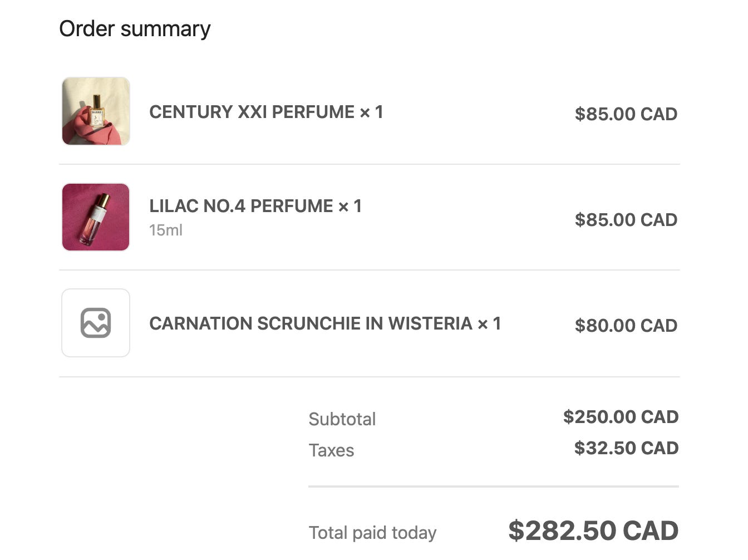
Task: Click the quantity × 1 beside Carnation Scrunchie
Action: (x=489, y=323)
